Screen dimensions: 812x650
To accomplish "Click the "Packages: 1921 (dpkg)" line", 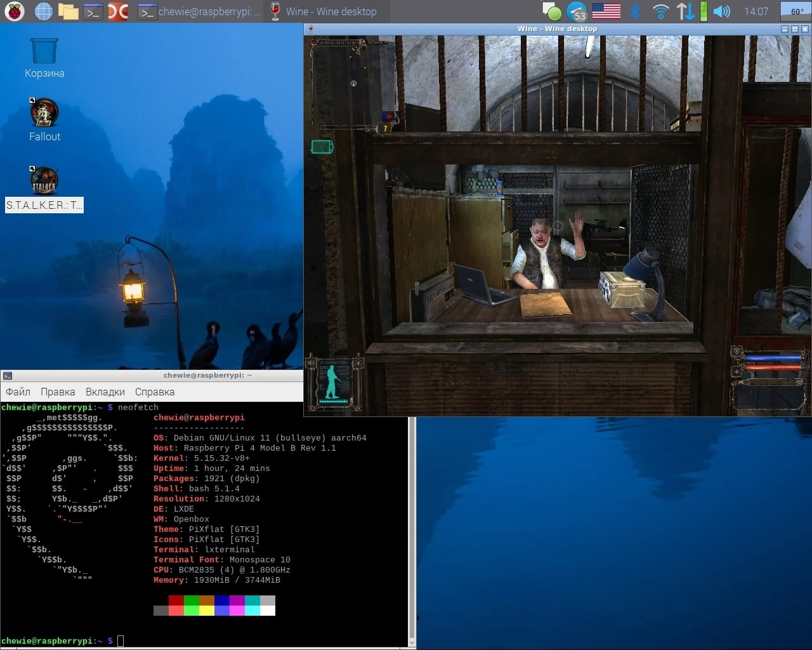I will click(x=207, y=479).
